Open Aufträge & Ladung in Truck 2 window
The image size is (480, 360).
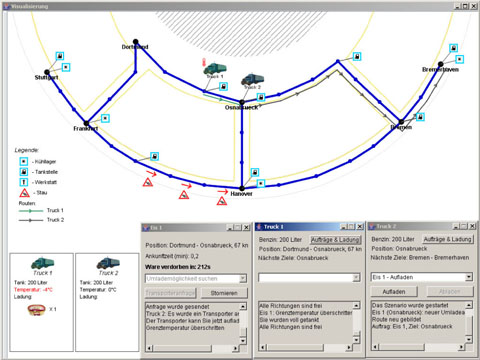click(447, 239)
